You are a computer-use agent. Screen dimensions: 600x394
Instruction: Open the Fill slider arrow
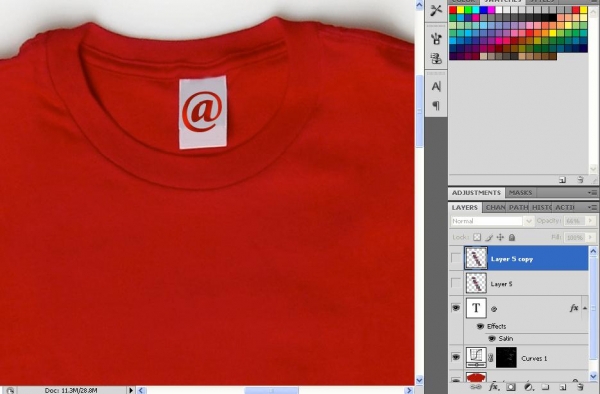tap(591, 238)
